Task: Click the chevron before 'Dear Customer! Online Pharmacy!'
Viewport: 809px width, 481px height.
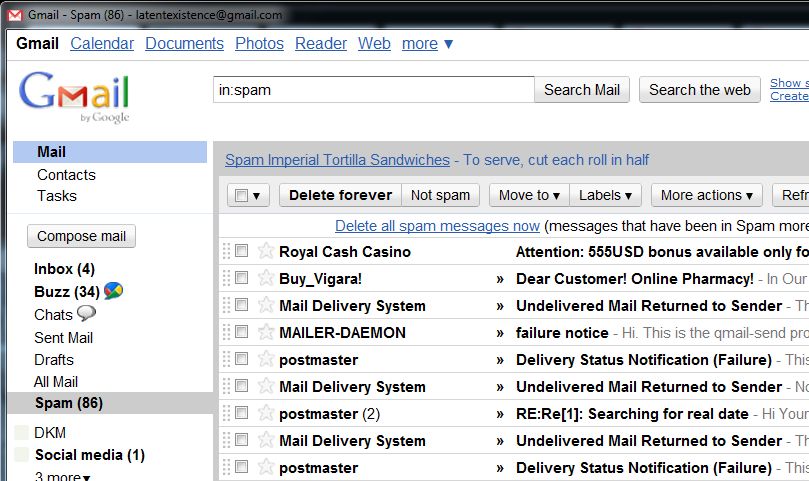Action: click(x=500, y=280)
